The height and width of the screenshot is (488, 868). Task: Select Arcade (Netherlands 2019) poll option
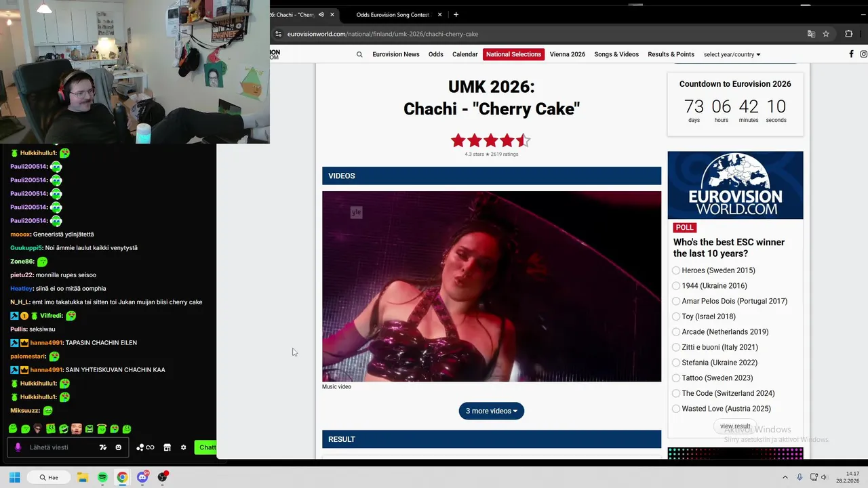click(x=676, y=332)
